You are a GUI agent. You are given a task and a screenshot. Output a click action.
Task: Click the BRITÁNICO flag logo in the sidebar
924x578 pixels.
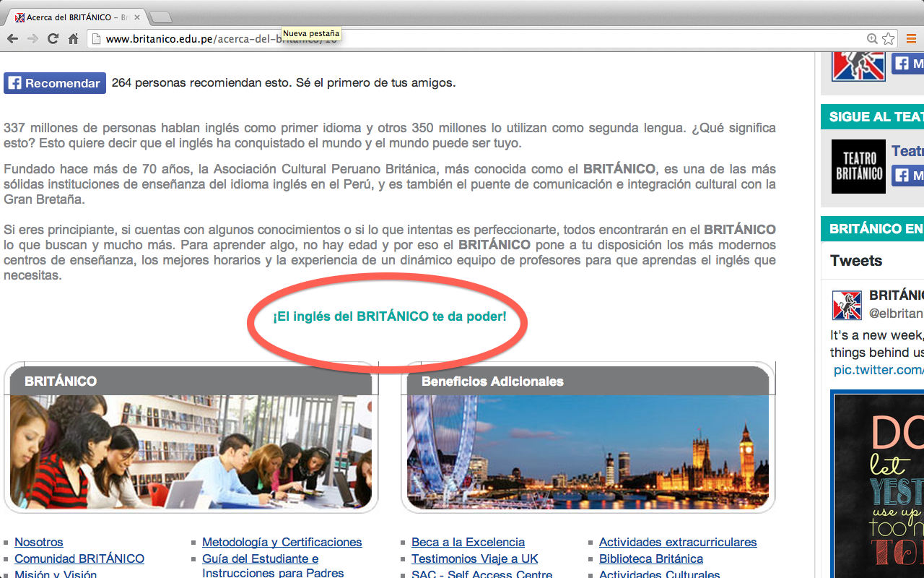pos(858,66)
